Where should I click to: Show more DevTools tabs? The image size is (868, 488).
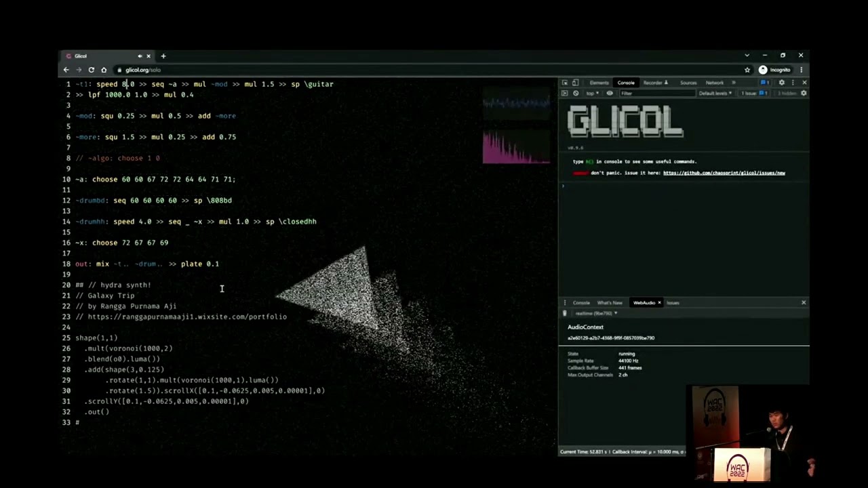[733, 83]
